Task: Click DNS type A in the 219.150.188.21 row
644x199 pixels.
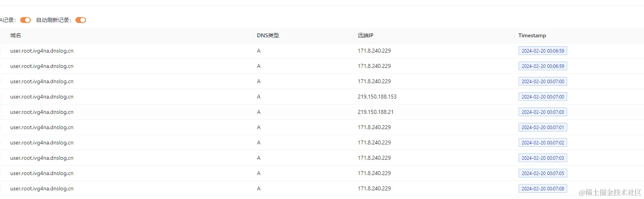Action: (259, 112)
